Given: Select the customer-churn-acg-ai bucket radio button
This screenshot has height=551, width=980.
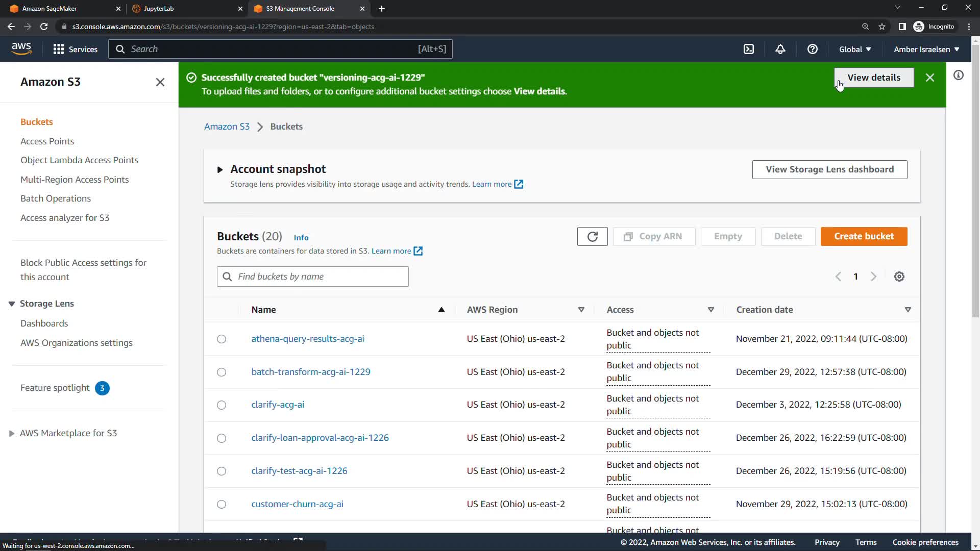Looking at the screenshot, I should pyautogui.click(x=222, y=505).
